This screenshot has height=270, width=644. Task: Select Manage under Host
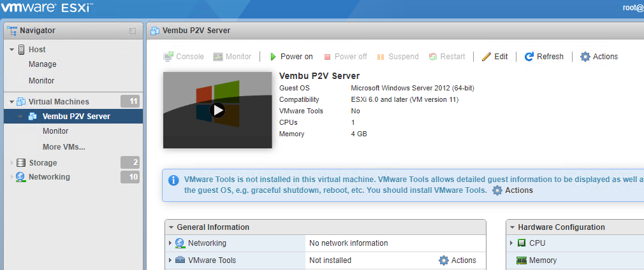pos(43,64)
